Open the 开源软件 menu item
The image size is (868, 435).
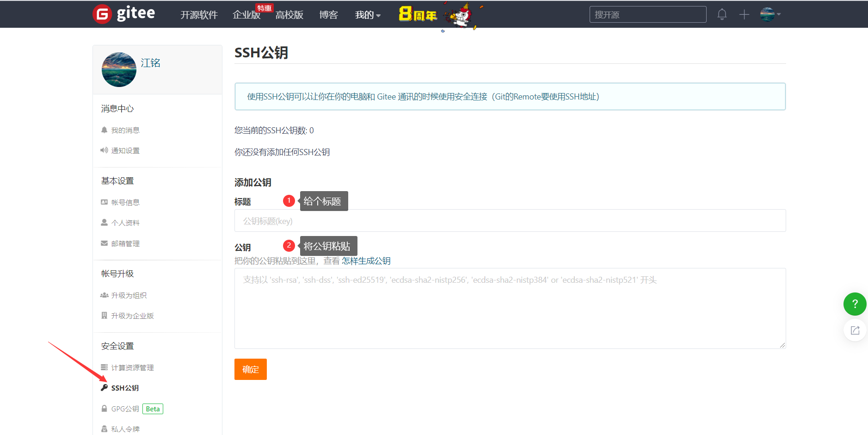199,14
